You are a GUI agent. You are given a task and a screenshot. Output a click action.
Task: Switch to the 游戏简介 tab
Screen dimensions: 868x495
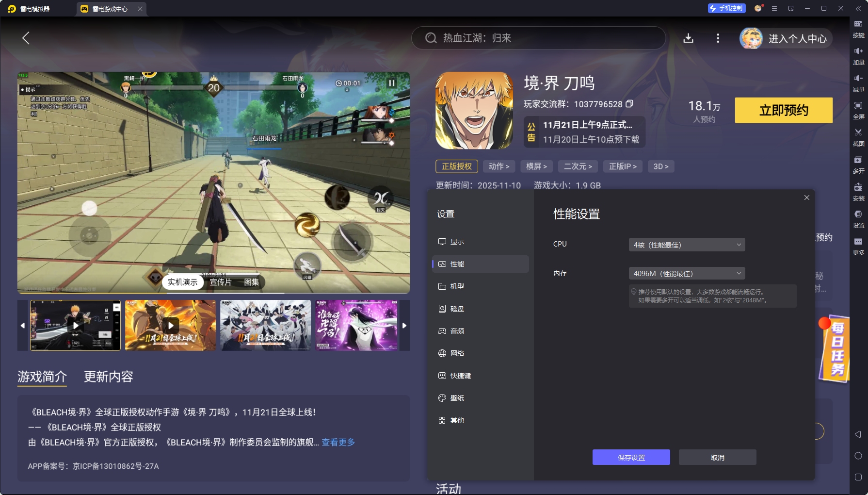[x=42, y=377]
